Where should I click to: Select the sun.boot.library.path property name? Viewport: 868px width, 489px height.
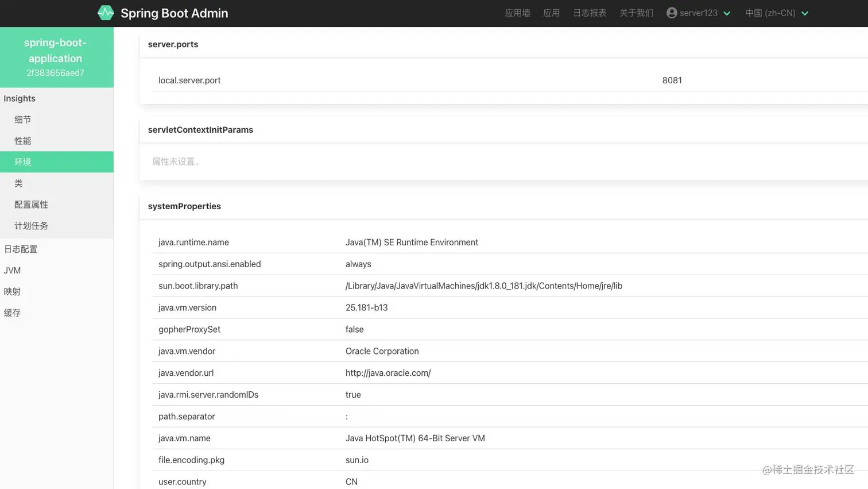198,286
